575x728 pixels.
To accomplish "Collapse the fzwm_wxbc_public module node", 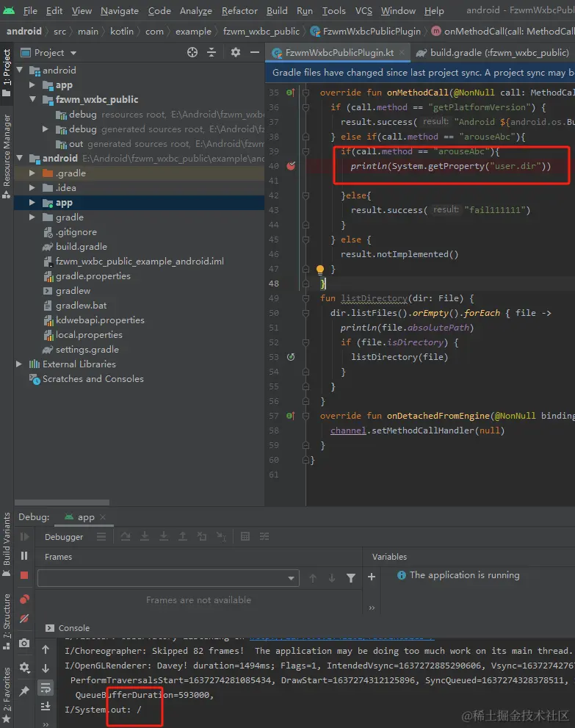I will (33, 99).
